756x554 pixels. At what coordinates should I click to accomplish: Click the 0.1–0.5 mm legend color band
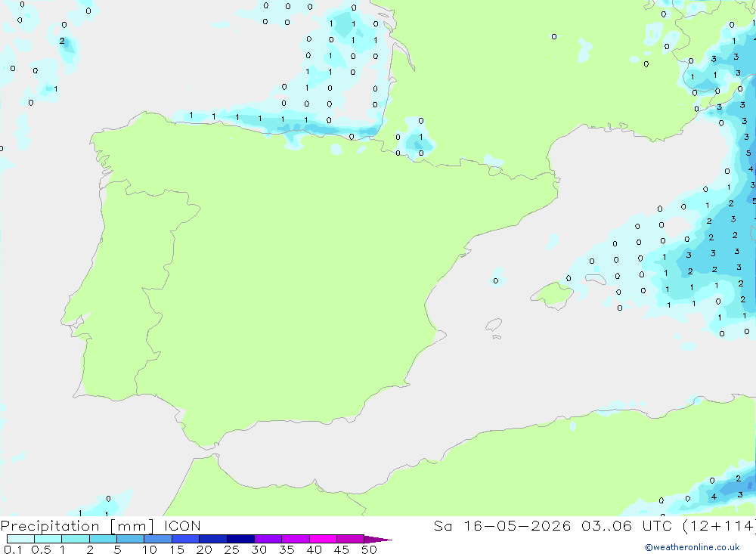click(20, 539)
